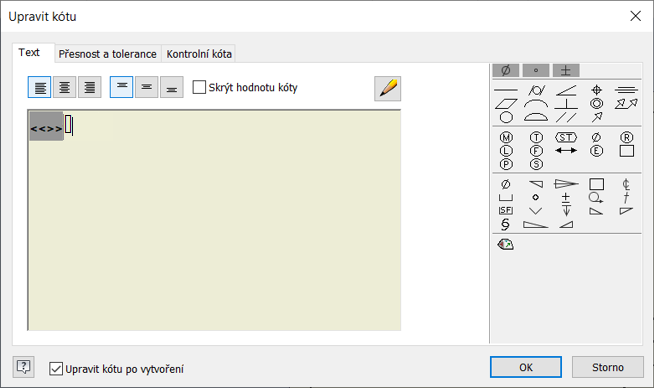Set left text justification
Screen dimensions: 654x388
(40, 87)
